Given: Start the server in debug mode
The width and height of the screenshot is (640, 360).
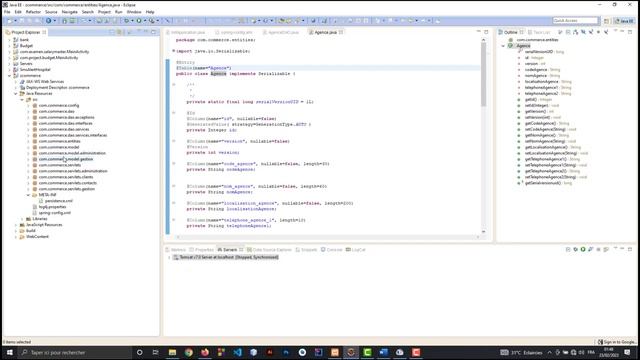Looking at the screenshot, I should click(x=576, y=249).
